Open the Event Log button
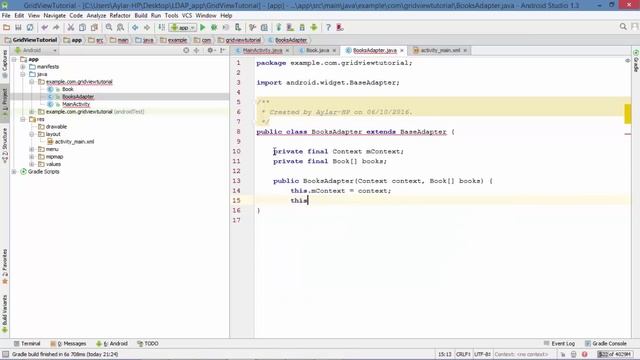This screenshot has height=360, width=640. (x=559, y=344)
